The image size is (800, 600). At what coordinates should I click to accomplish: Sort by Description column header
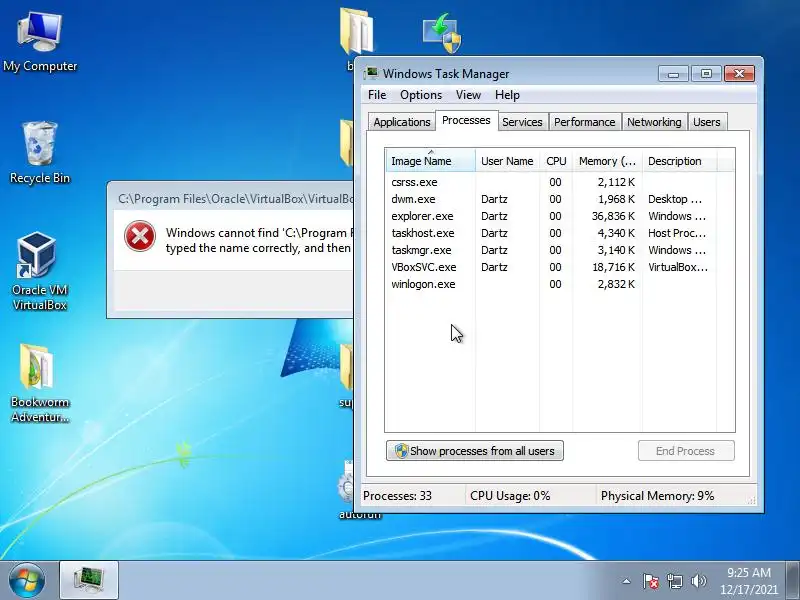point(680,161)
